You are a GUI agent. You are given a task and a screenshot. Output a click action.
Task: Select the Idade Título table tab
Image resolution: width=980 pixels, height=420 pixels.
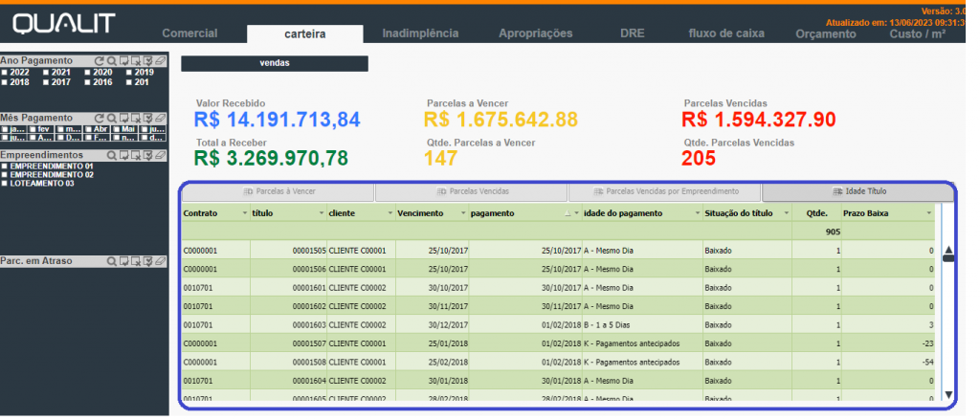click(858, 192)
